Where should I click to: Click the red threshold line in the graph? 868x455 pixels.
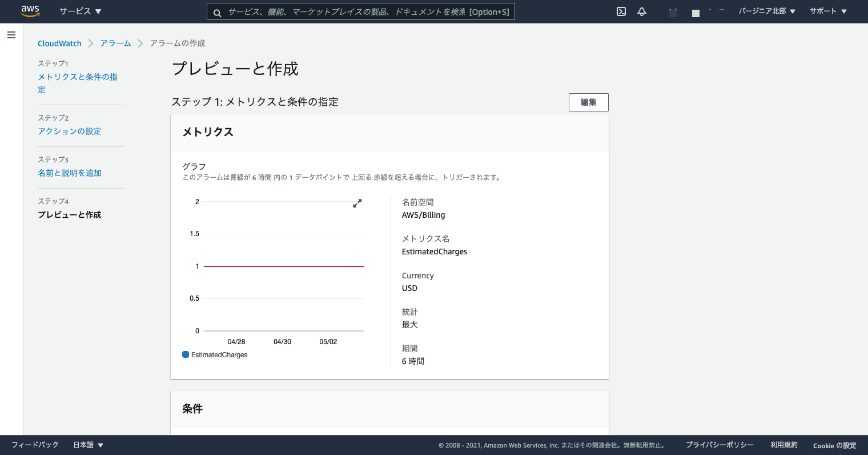coord(284,266)
